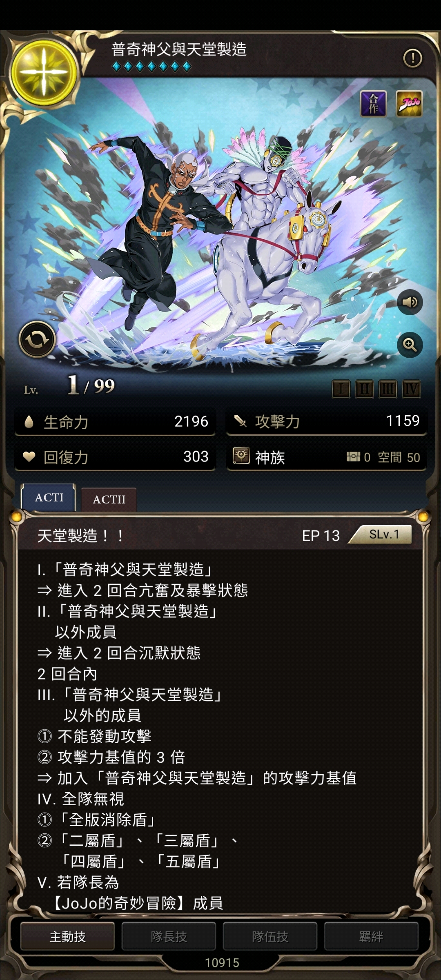
Task: Open the 隊伍技 team skill tab
Action: click(x=270, y=936)
